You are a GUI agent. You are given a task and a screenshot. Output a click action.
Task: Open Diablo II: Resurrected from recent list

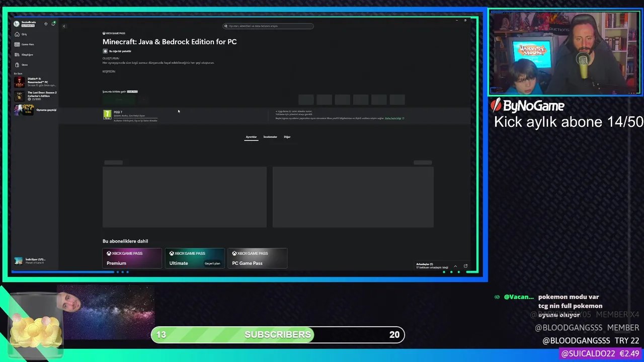pos(35,82)
